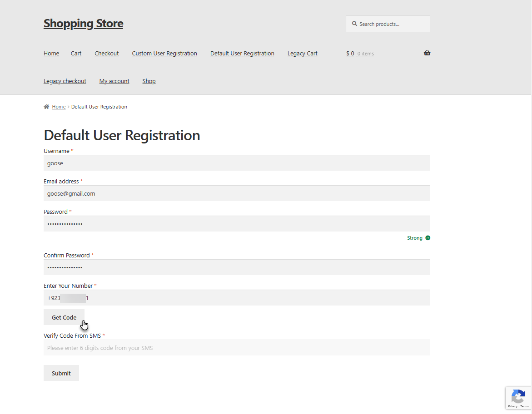The height and width of the screenshot is (414, 532).
Task: Open the Shop page
Action: (149, 81)
